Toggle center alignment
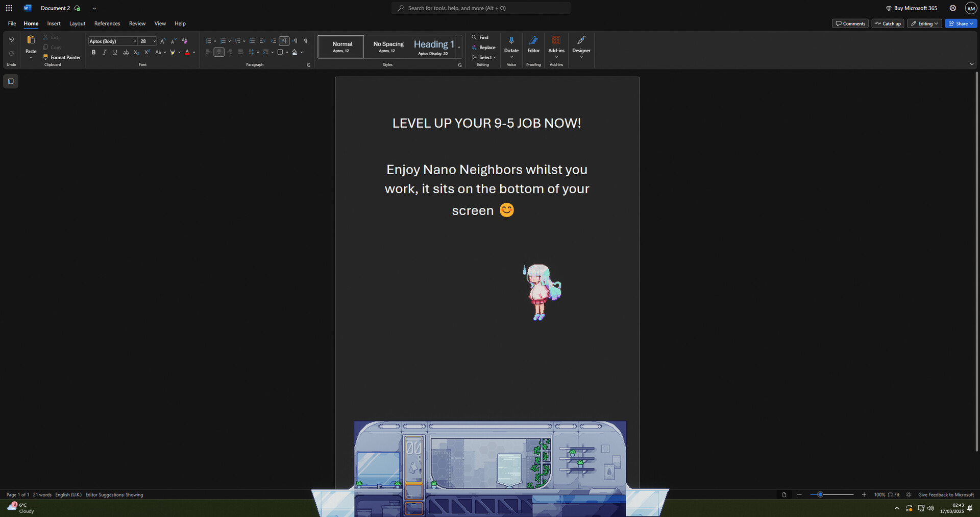 point(219,52)
